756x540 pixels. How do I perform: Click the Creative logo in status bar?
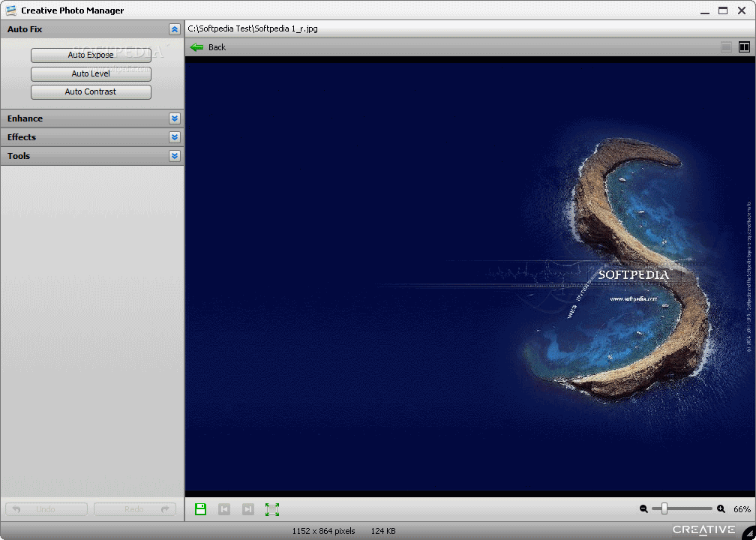tap(704, 529)
